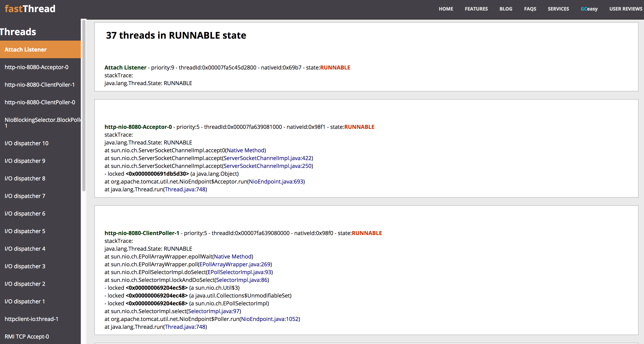Choose I/O dispatcher 10 thread
The width and height of the screenshot is (644, 344).
coord(27,143)
